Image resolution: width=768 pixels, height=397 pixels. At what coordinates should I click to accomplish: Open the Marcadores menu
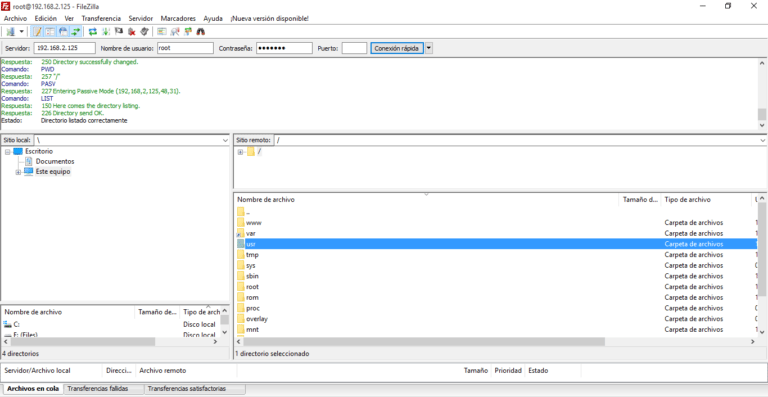click(x=178, y=18)
